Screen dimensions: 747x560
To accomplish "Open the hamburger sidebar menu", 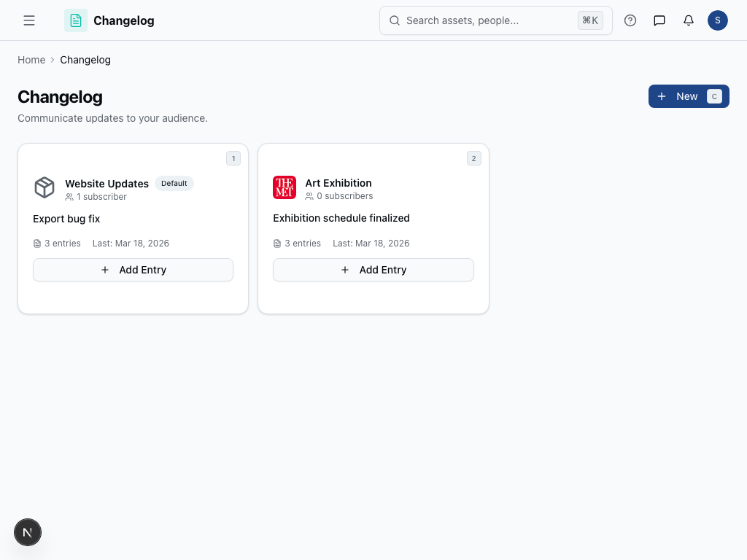I will (29, 20).
